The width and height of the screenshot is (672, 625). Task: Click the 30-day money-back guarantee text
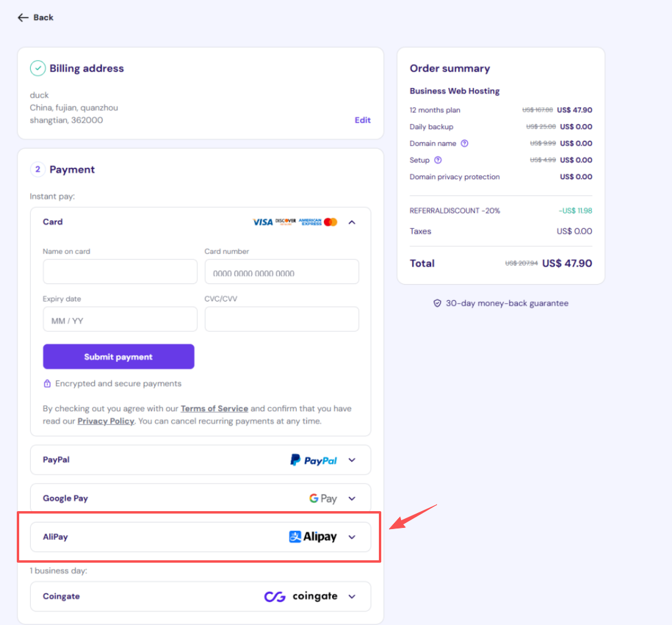(507, 303)
